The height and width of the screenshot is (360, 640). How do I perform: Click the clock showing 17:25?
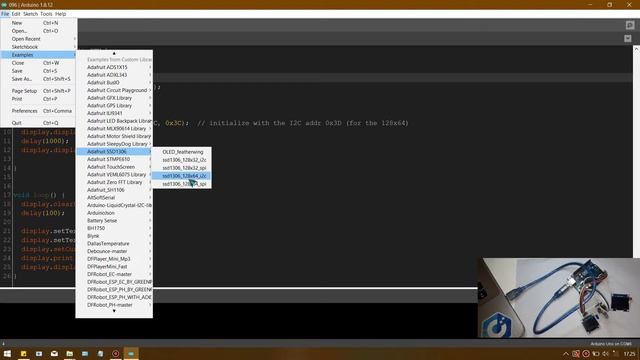629,354
